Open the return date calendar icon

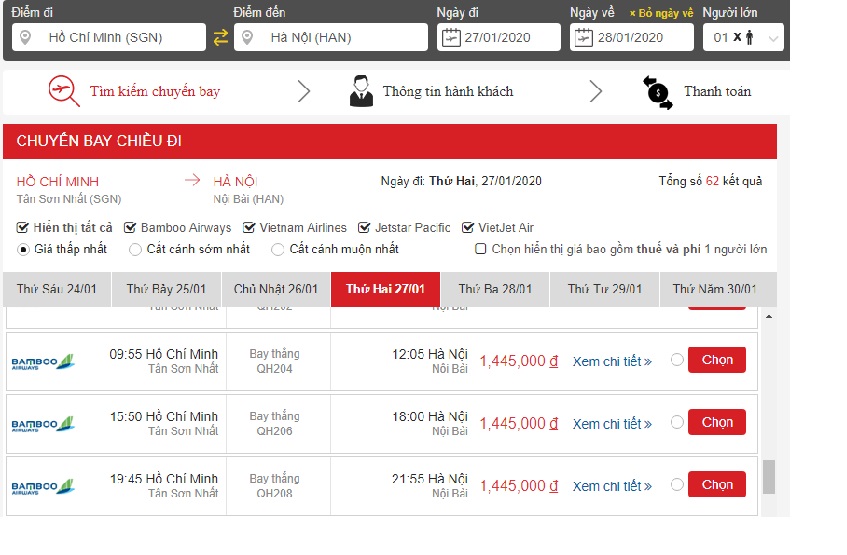583,37
